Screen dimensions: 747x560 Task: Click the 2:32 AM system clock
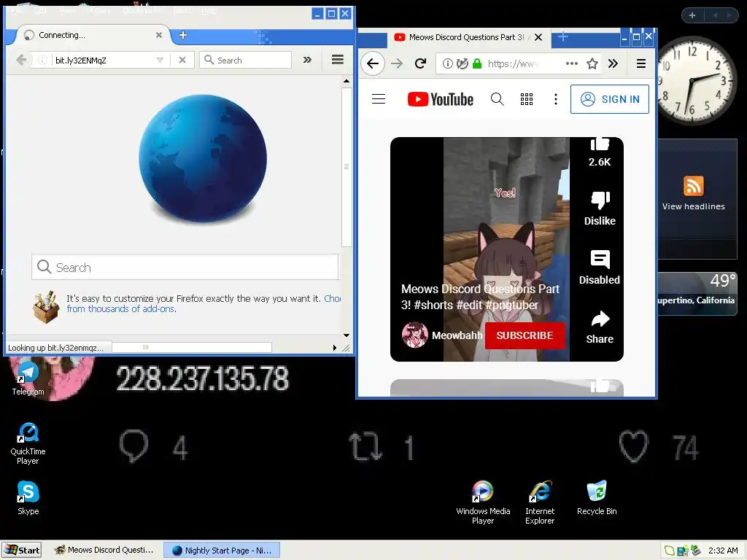(x=723, y=551)
